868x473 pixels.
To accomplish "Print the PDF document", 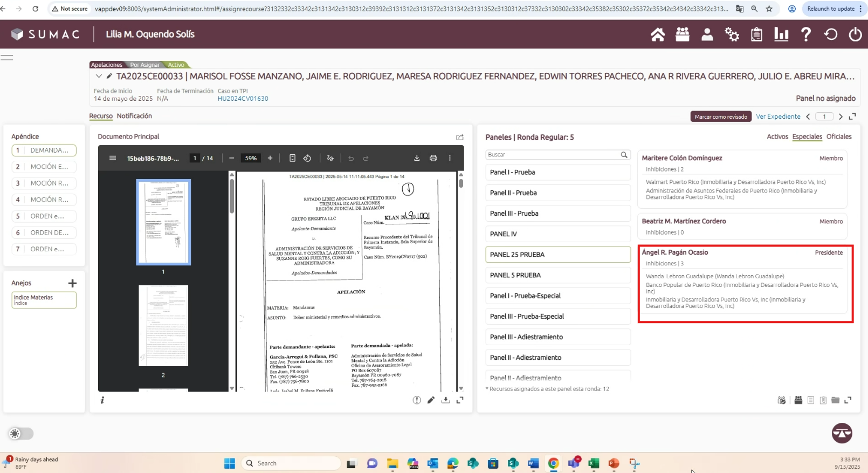I will tap(433, 158).
